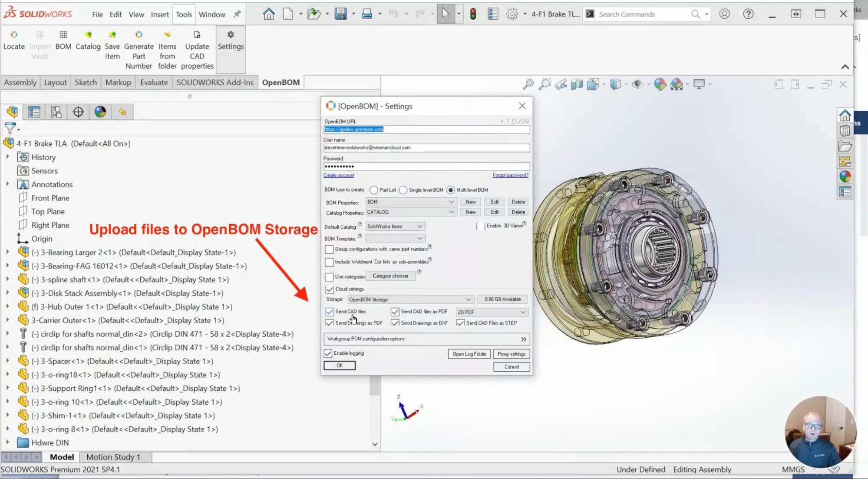Screen dimensions: 868x479
Task: Select the Hdwre DIN folder
Action: (x=43, y=442)
